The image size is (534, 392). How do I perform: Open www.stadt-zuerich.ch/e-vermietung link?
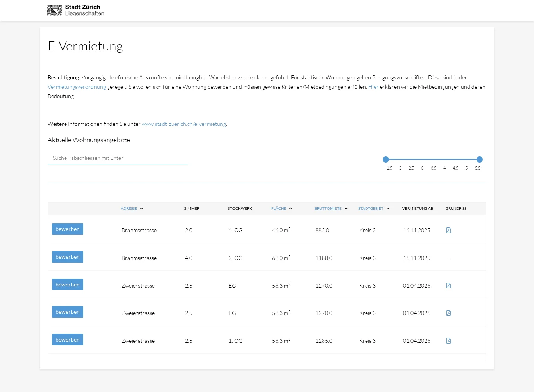[x=184, y=124]
